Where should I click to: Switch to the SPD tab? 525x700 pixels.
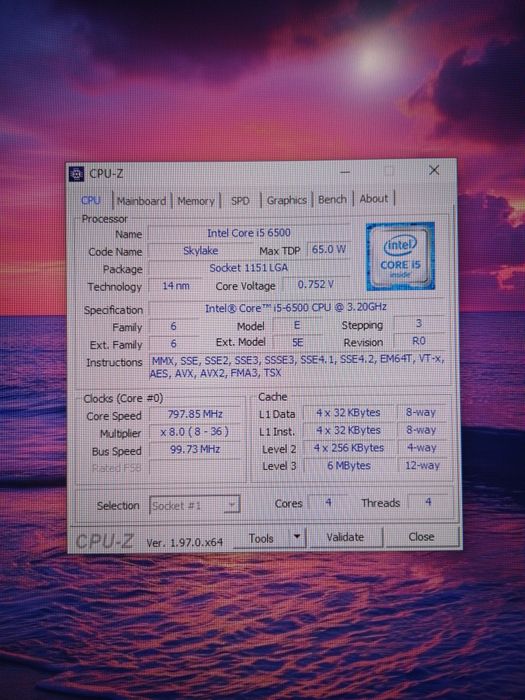coord(240,201)
